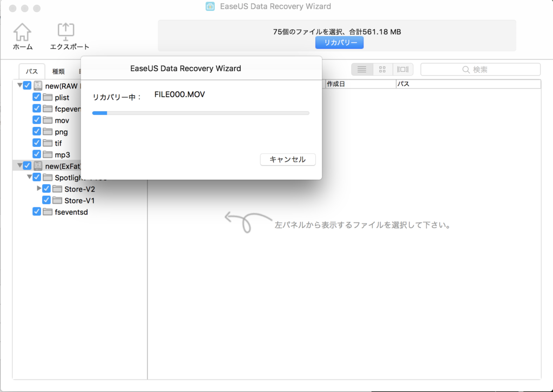This screenshot has height=392, width=553.
Task: Select the png folder label
Action: (62, 132)
